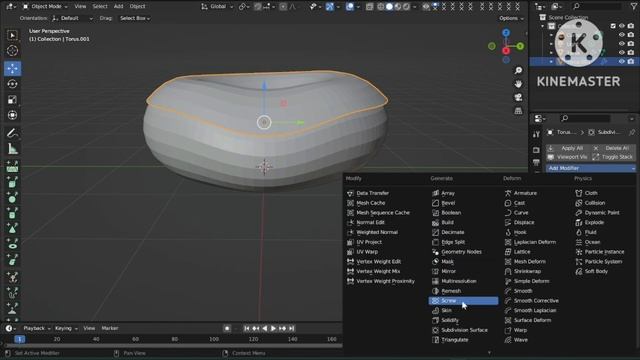Click the Apply All button
The width and height of the screenshot is (640, 360).
coord(568,148)
